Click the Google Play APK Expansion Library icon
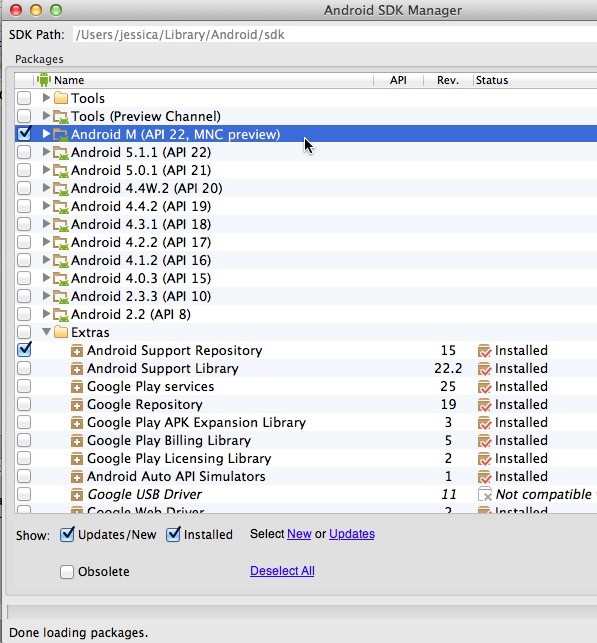Screen dimensions: 597x643 [x=77, y=423]
